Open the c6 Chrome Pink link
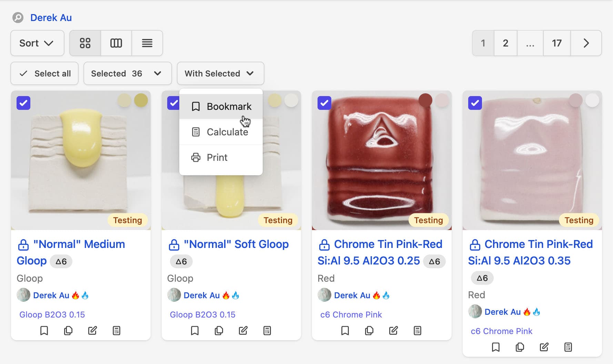This screenshot has height=364, width=613. click(350, 314)
